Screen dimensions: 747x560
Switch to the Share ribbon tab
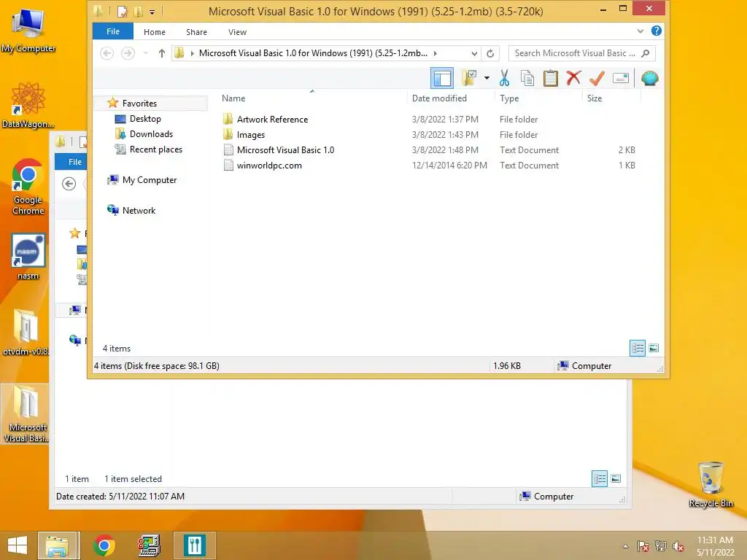click(x=196, y=32)
